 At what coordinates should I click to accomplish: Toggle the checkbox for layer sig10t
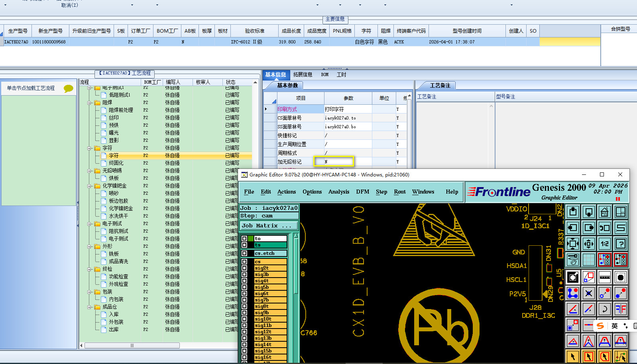[x=244, y=319]
